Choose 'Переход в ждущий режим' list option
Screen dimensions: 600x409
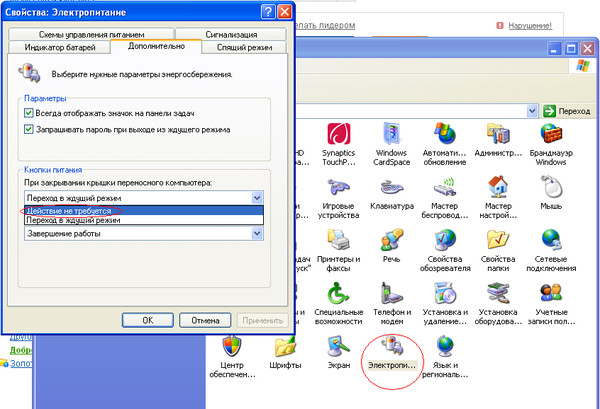[144, 220]
